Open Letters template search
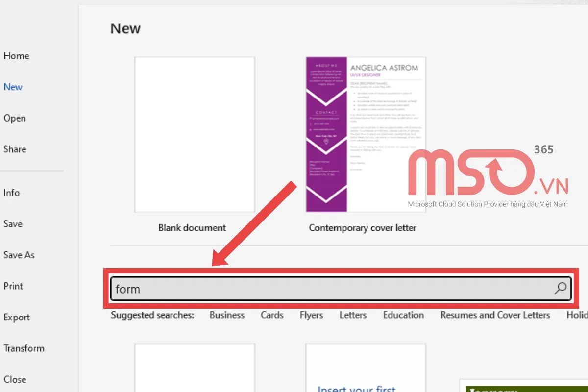Screen dimensions: 588x392 point(353,315)
